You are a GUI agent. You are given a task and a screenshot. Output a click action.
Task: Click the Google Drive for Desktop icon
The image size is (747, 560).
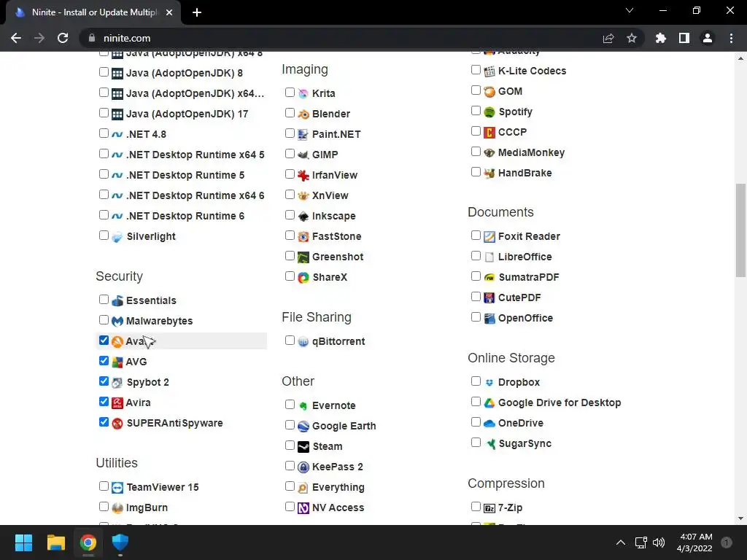point(489,402)
